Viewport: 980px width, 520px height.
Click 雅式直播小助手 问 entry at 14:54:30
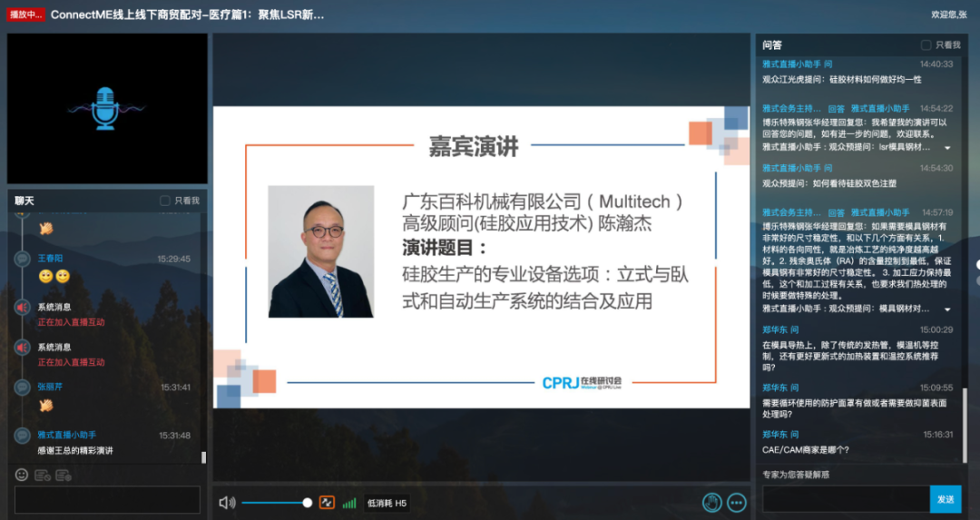tap(797, 168)
